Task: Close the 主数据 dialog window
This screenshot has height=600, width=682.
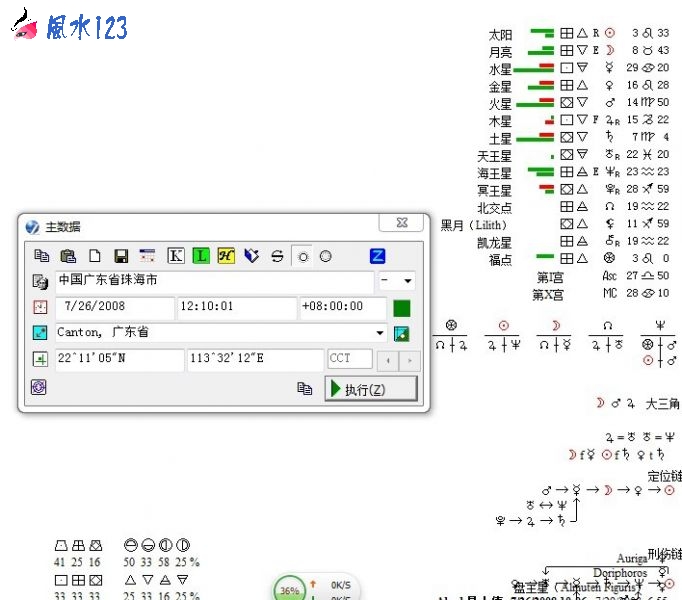Action: tap(401, 224)
